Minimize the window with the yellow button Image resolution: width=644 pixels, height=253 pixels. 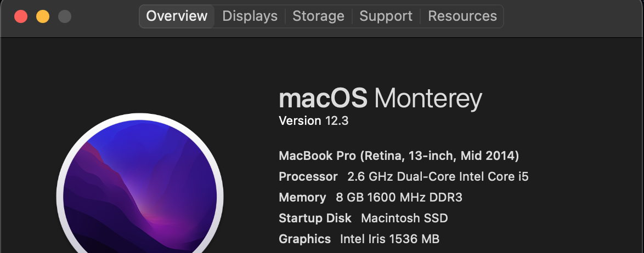[43, 16]
